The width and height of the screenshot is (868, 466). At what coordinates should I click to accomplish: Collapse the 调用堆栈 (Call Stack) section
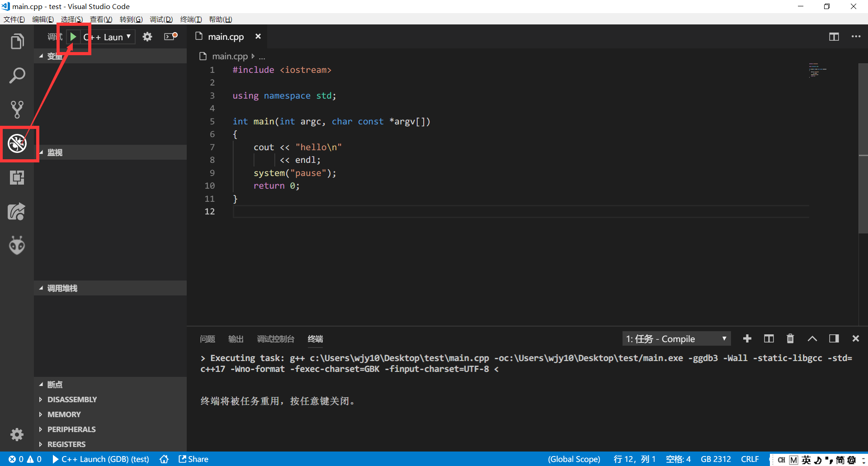110,288
